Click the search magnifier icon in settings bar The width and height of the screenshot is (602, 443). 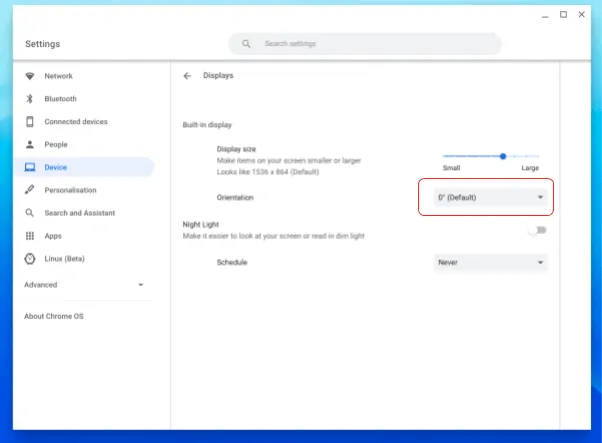pyautogui.click(x=246, y=44)
